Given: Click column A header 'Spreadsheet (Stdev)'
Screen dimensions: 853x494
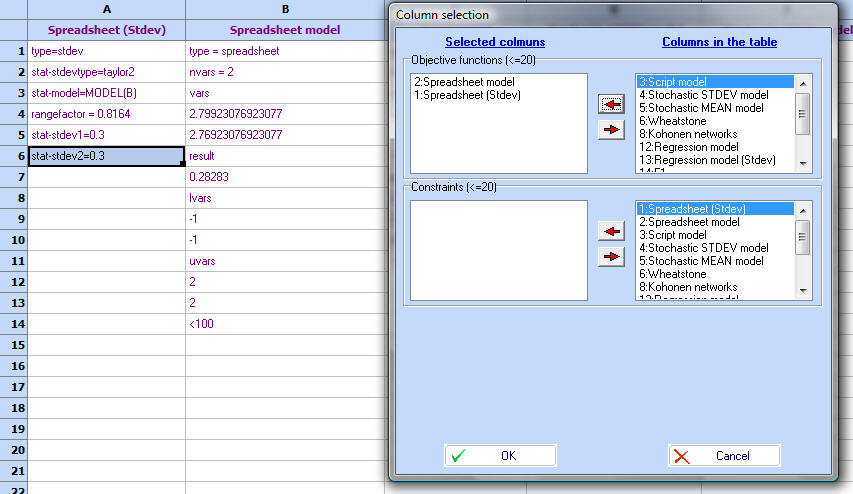Looking at the screenshot, I should pyautogui.click(x=106, y=30).
